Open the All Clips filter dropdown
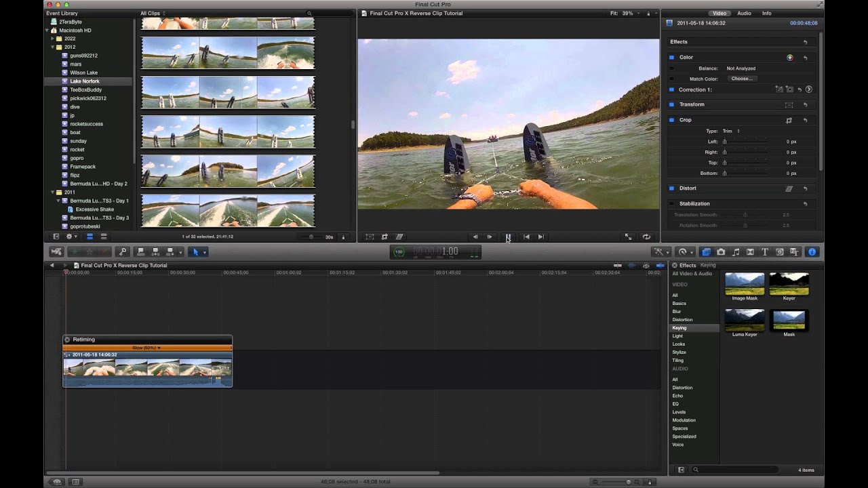 point(153,13)
